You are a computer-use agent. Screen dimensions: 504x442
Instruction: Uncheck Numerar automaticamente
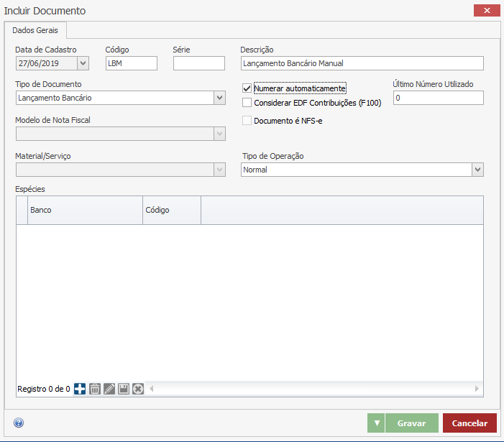tap(247, 88)
